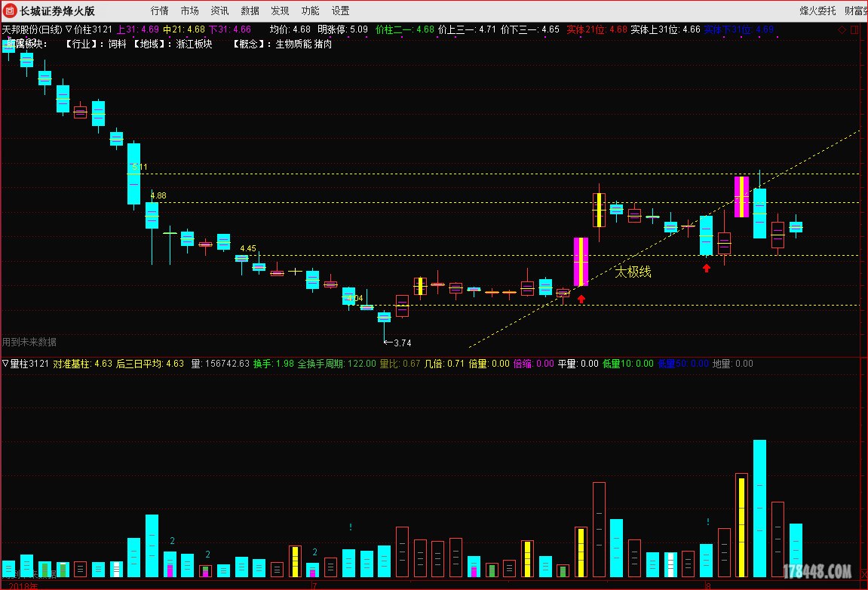868x590 pixels.
Task: Expand the 价柱3121 indicator dropdown triangle
Action: coord(69,29)
